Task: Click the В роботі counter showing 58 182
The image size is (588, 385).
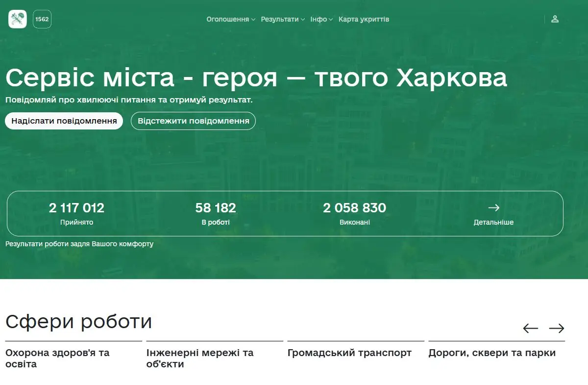Action: pos(216,208)
